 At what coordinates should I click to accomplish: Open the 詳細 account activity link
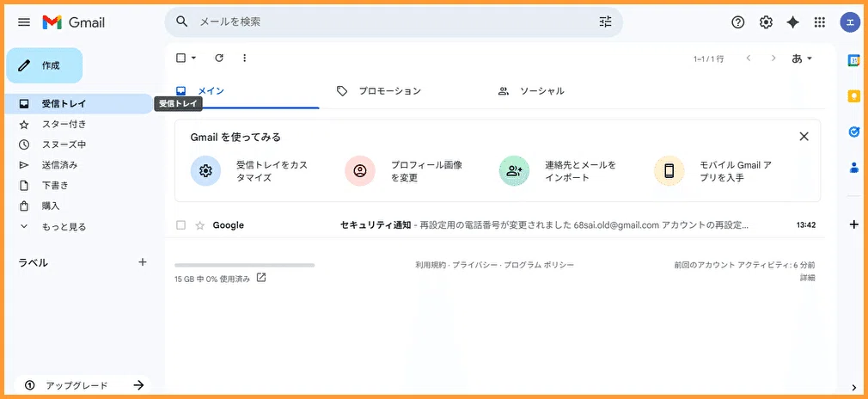tap(807, 278)
